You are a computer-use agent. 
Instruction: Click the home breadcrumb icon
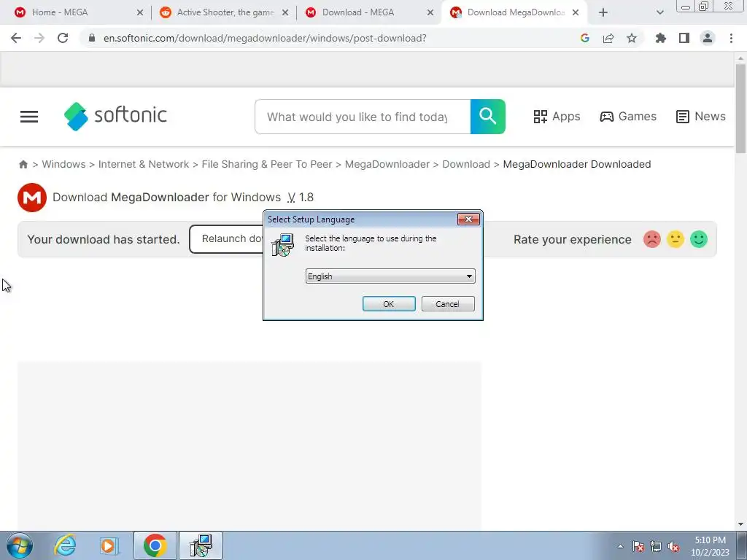(x=23, y=164)
